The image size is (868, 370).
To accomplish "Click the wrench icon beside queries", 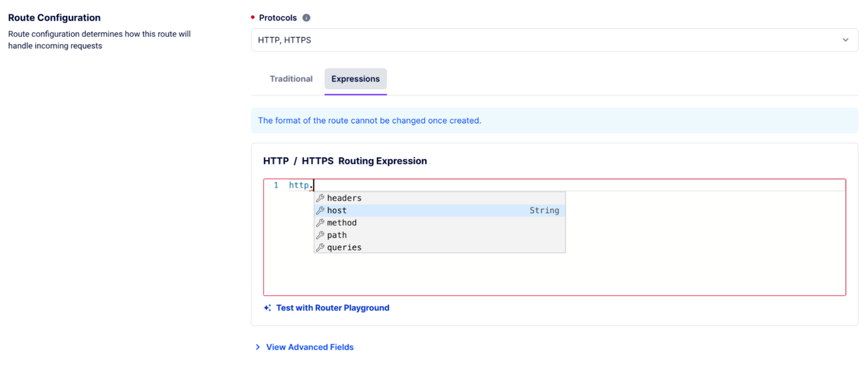I will tap(320, 247).
